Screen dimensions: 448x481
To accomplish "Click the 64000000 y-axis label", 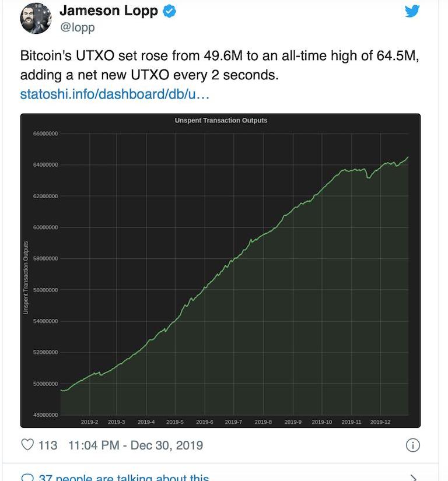I will pos(44,165).
